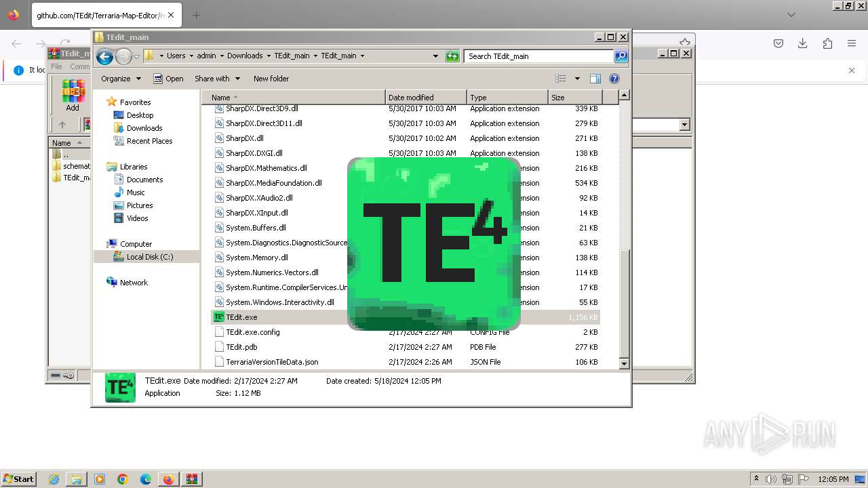The height and width of the screenshot is (488, 868).
Task: Expand the Downloads breadcrumb arrow
Action: (269, 56)
